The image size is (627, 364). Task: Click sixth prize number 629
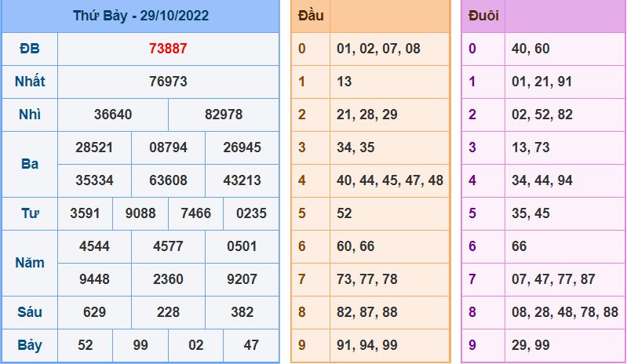94,312
